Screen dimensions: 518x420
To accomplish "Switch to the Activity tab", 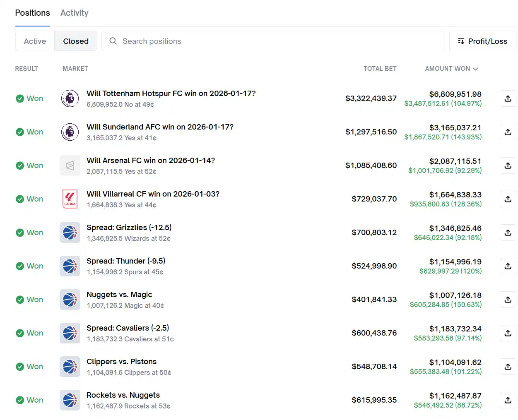I will click(x=75, y=13).
